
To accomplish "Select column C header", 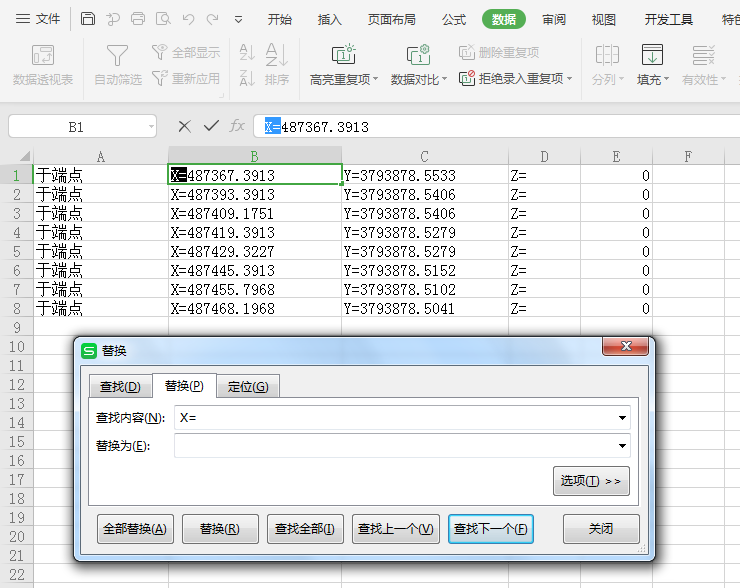I will [x=425, y=156].
